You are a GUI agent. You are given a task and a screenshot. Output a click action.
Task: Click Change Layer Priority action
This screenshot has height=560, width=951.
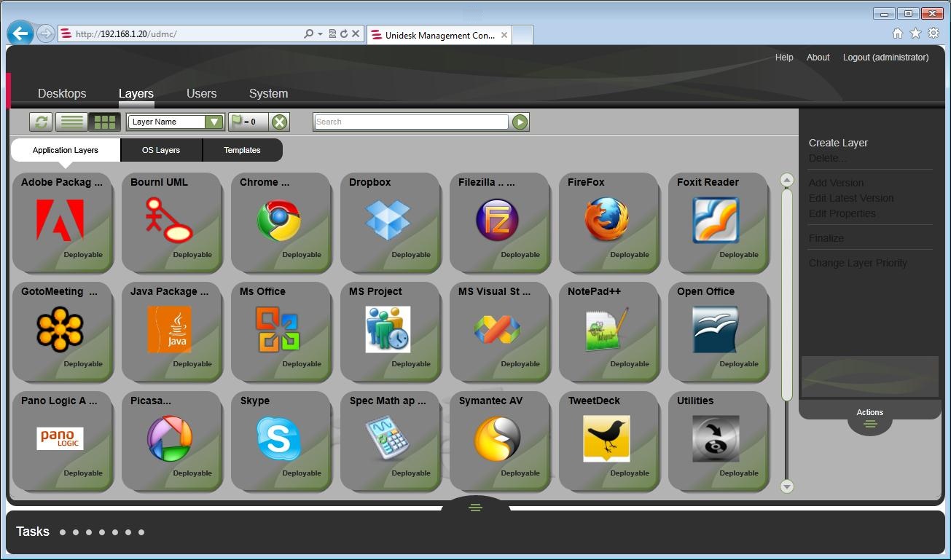coord(858,263)
